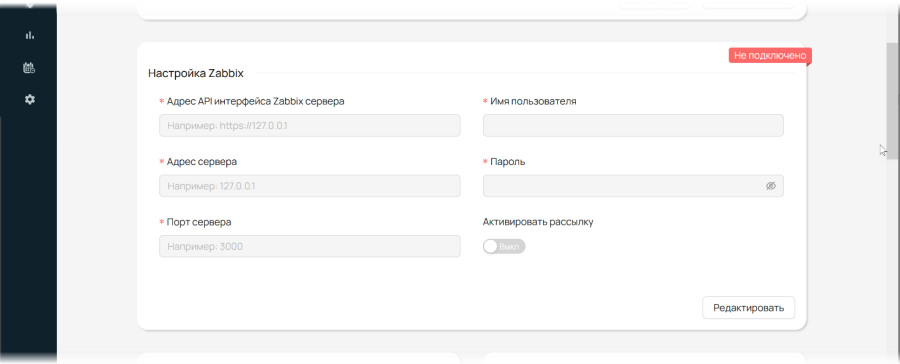Click the Порт сервера label
Image resolution: width=900 pixels, height=364 pixels.
click(x=199, y=222)
